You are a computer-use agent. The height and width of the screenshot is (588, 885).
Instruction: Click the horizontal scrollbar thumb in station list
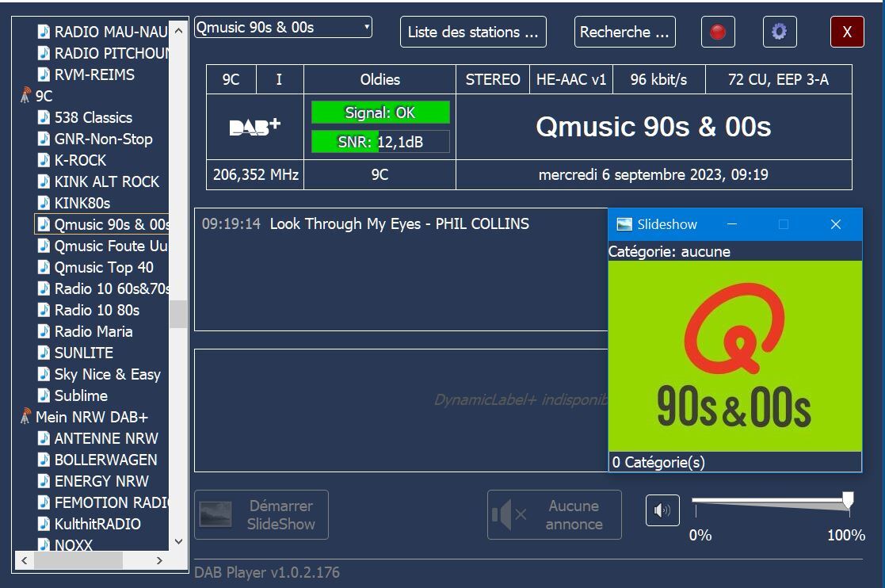[x=78, y=560]
